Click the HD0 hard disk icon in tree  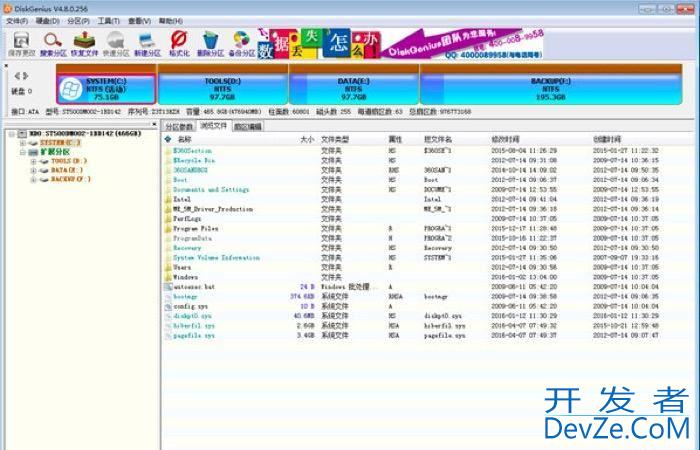(x=22, y=133)
